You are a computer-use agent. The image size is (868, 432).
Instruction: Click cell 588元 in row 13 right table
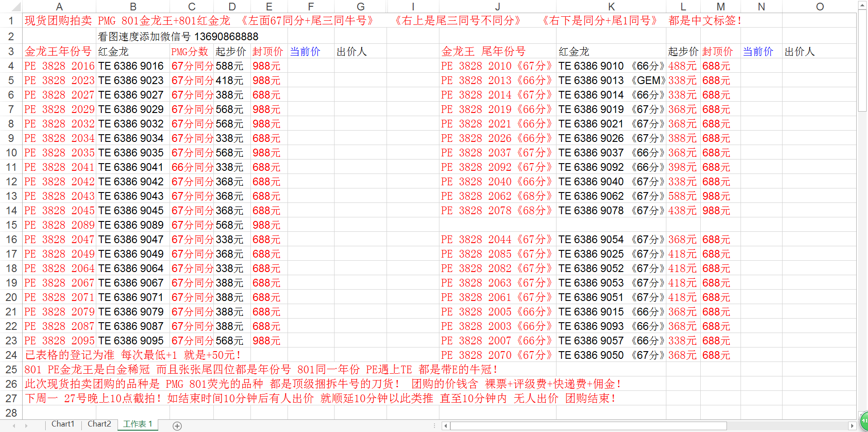[x=683, y=196]
